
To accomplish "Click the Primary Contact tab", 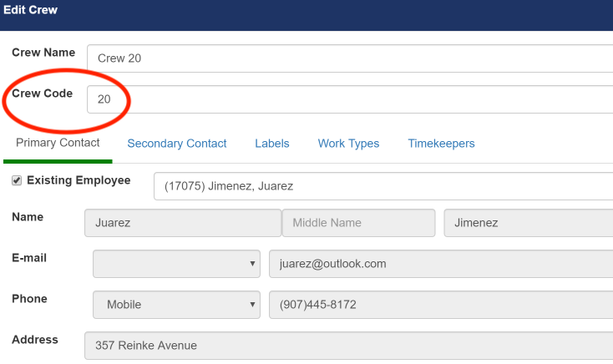I will tap(58, 143).
